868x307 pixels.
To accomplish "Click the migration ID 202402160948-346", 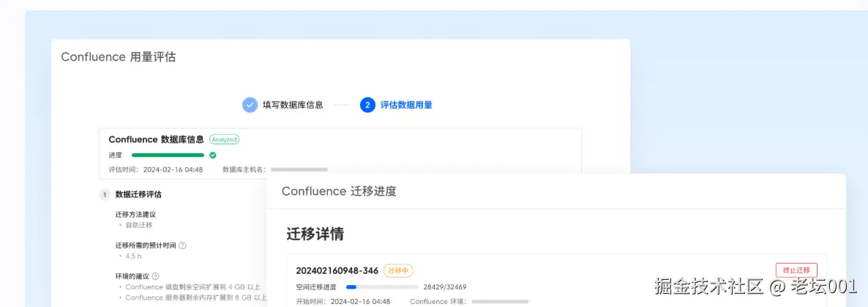I will click(x=337, y=270).
